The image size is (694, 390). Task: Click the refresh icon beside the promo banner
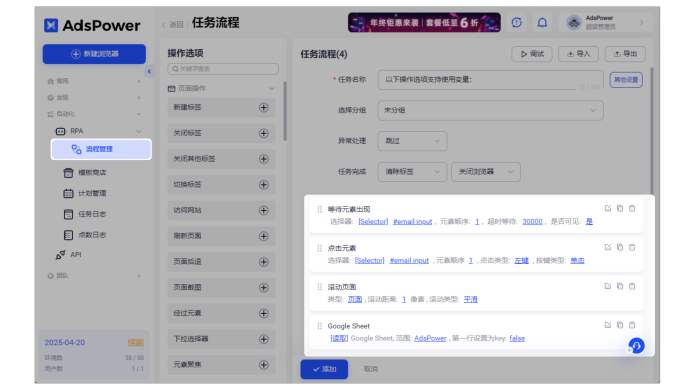click(517, 23)
